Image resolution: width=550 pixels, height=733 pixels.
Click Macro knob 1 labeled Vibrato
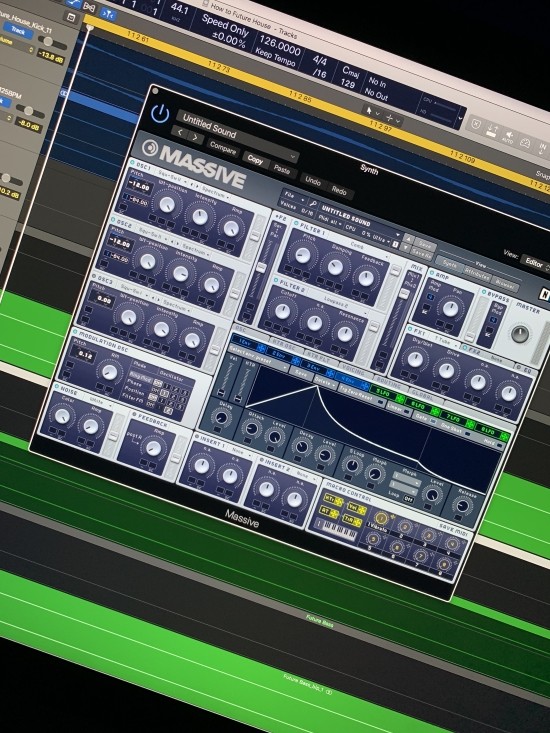381,518
